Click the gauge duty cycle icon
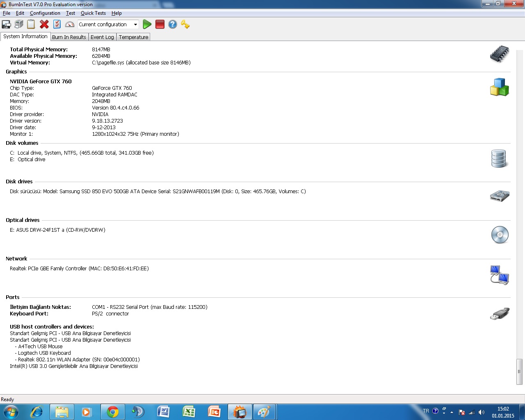The image size is (525, 420). click(x=70, y=25)
